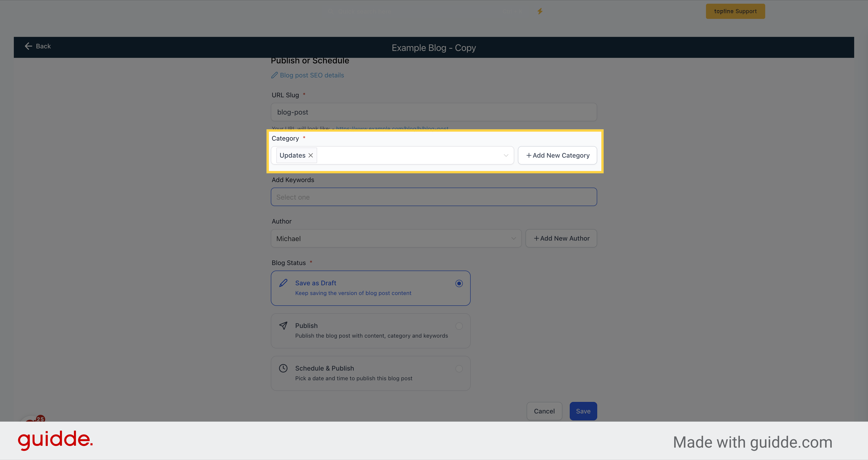Expand the Category dropdown chevron

(x=506, y=155)
